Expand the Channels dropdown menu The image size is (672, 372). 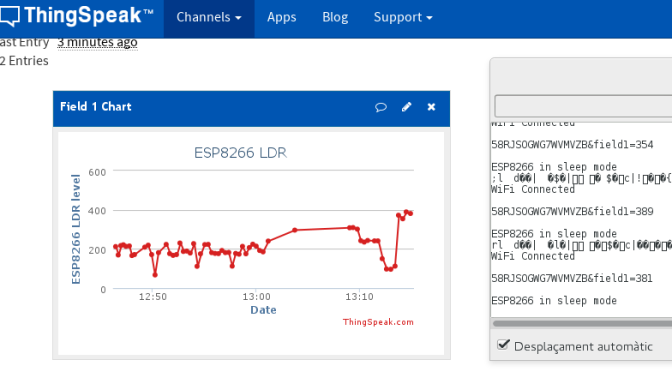point(209,17)
